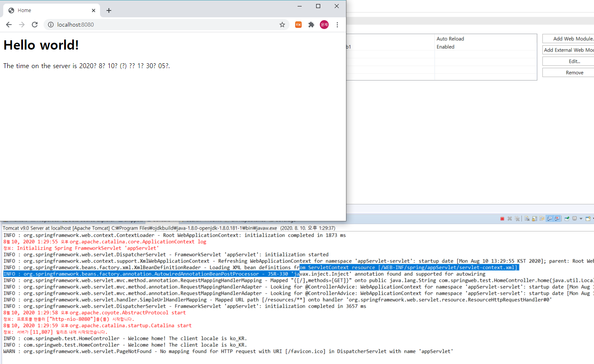Image resolution: width=594 pixels, height=364 pixels.
Task: Open the Display Selected Console dropdown arrow
Action: (x=581, y=218)
